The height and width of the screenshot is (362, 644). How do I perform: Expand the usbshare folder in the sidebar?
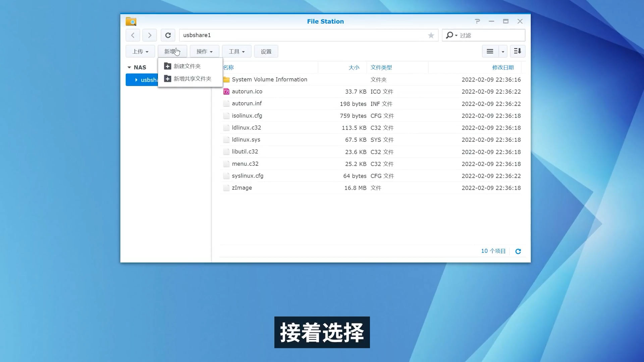tap(136, 80)
